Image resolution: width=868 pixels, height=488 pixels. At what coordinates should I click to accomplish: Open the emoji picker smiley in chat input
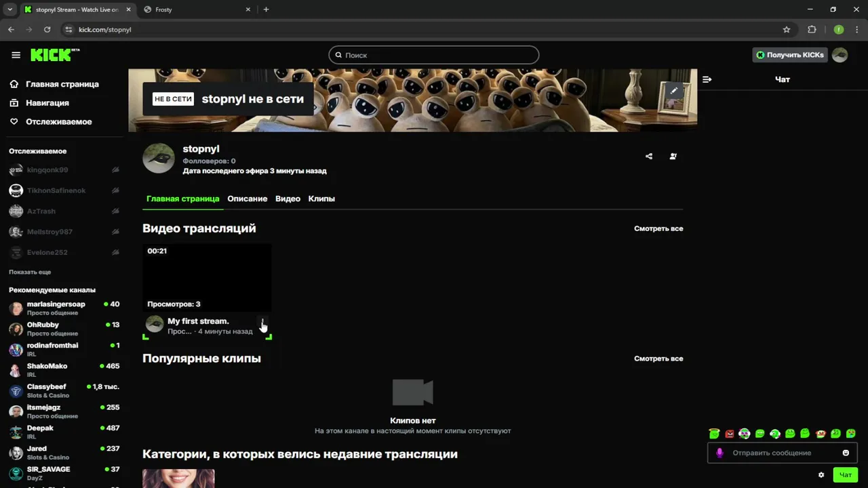pyautogui.click(x=846, y=453)
